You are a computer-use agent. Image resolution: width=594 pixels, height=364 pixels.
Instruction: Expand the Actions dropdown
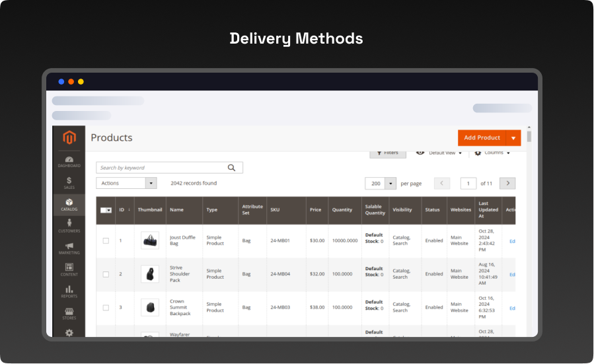pos(151,184)
